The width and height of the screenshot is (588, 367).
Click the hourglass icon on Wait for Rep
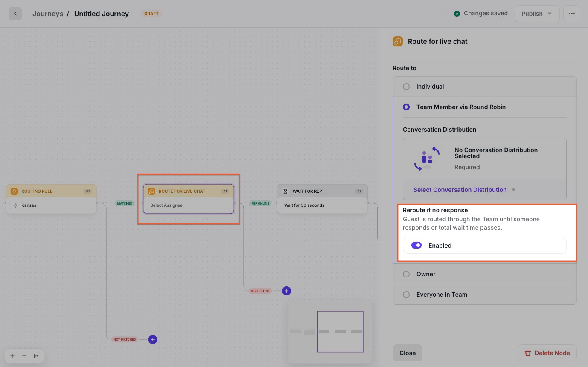coord(286,191)
